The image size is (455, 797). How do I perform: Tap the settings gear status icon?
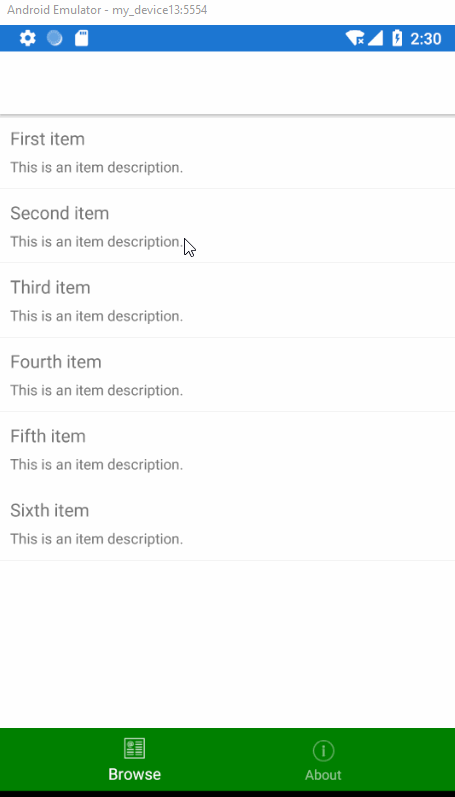pos(27,38)
